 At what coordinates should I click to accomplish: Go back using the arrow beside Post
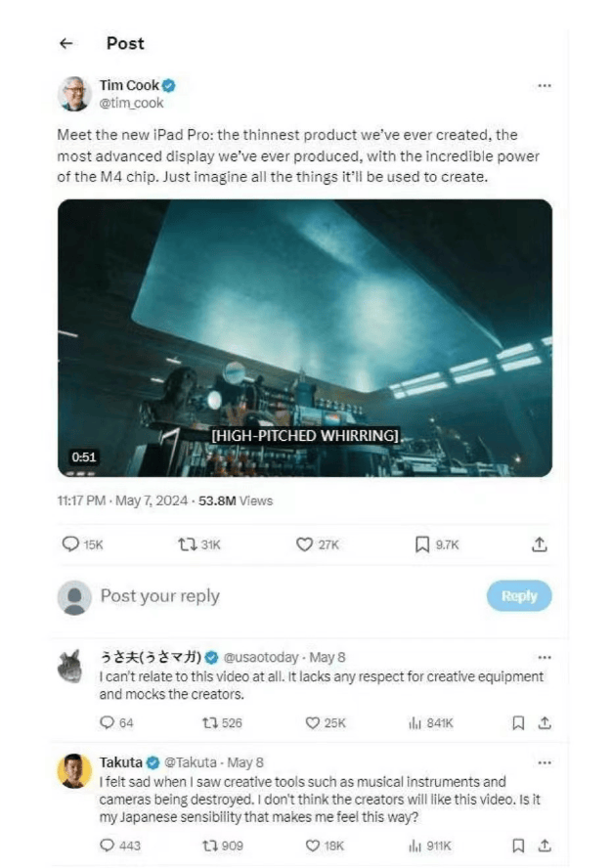pos(65,43)
